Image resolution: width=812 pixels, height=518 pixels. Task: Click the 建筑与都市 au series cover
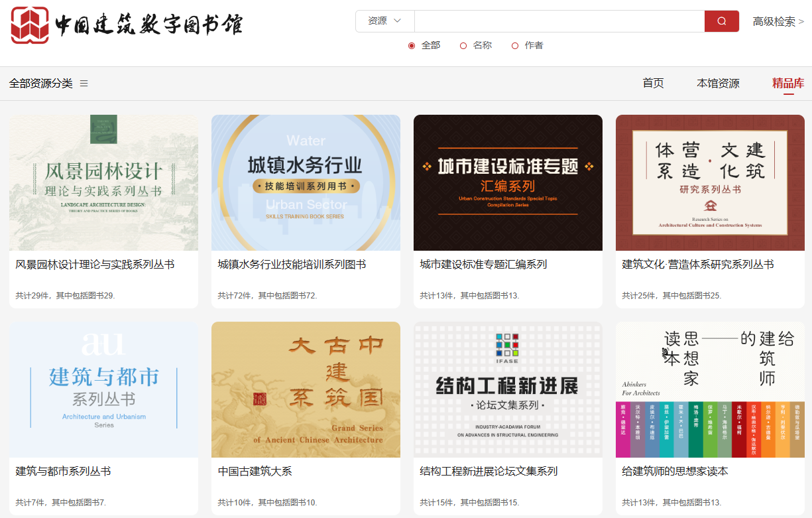click(x=103, y=389)
